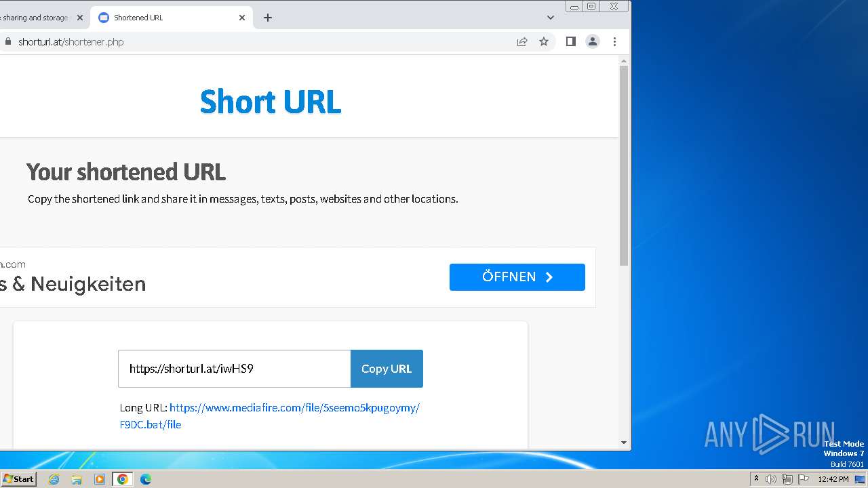The image size is (868, 488).
Task: Share this page icon in address bar
Action: (x=522, y=41)
